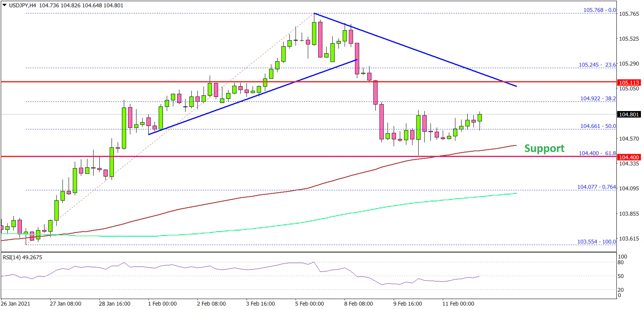The image size is (644, 309).
Task: Click the 5 Feb 00:00 time axis label
Action: coord(309,304)
